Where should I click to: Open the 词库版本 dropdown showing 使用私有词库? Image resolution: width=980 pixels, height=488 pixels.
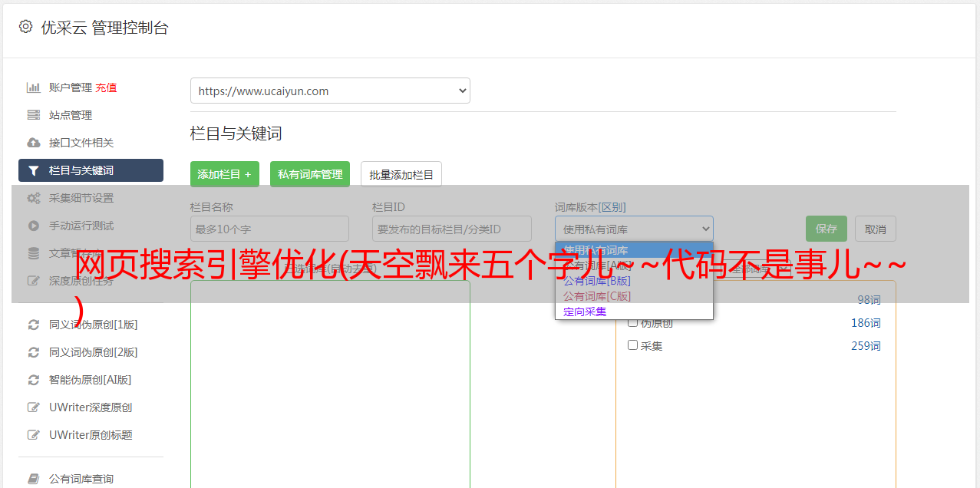[634, 229]
